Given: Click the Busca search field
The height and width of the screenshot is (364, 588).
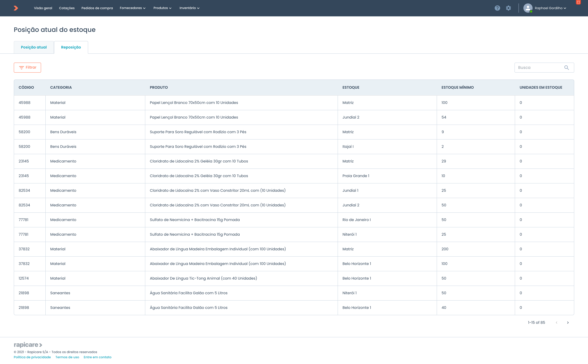Looking at the screenshot, I should click(x=539, y=68).
